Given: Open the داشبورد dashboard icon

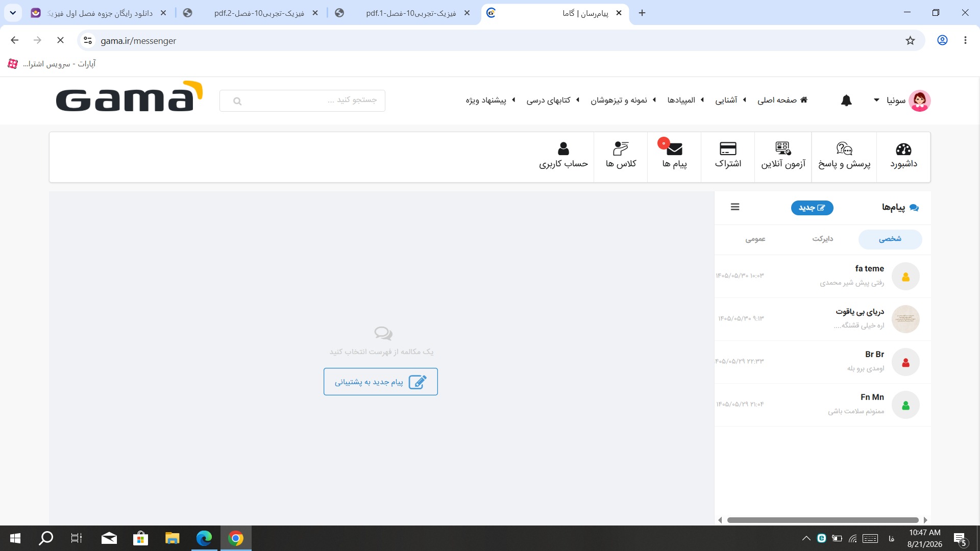Looking at the screenshot, I should pos(903,149).
